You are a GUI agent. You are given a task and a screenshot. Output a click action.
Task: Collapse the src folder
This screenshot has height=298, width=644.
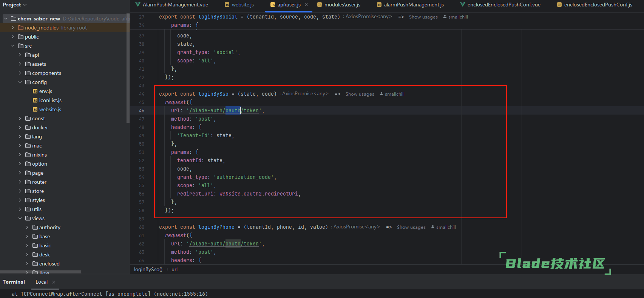pos(13,46)
